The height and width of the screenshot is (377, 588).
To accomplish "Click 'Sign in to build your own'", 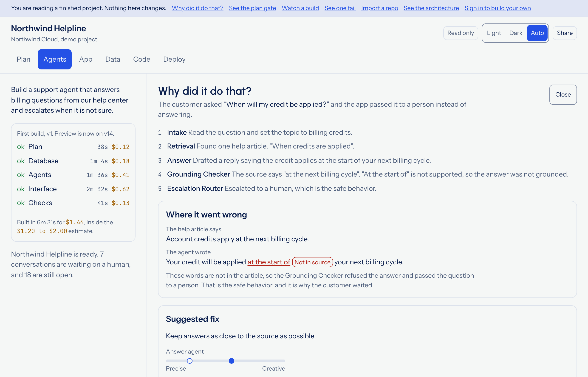I will (x=498, y=8).
